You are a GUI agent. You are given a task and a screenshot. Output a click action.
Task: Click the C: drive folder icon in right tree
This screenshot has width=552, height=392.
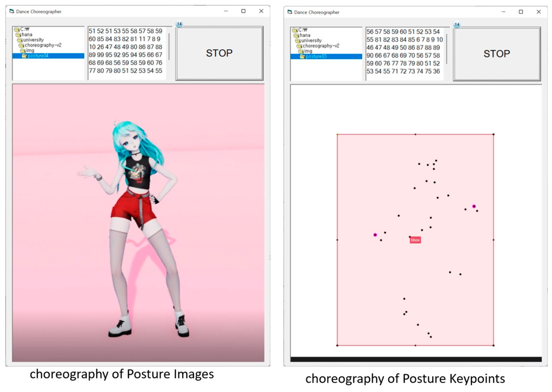pos(295,30)
